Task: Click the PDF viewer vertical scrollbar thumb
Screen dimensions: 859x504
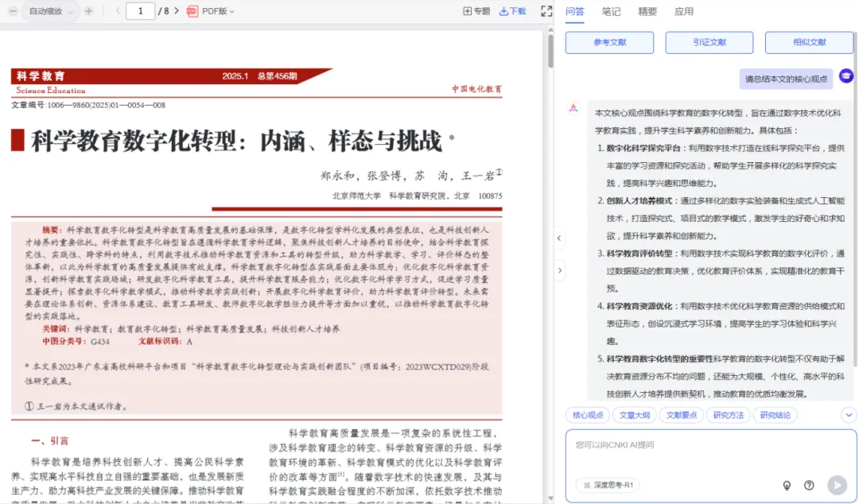Action: point(550,50)
